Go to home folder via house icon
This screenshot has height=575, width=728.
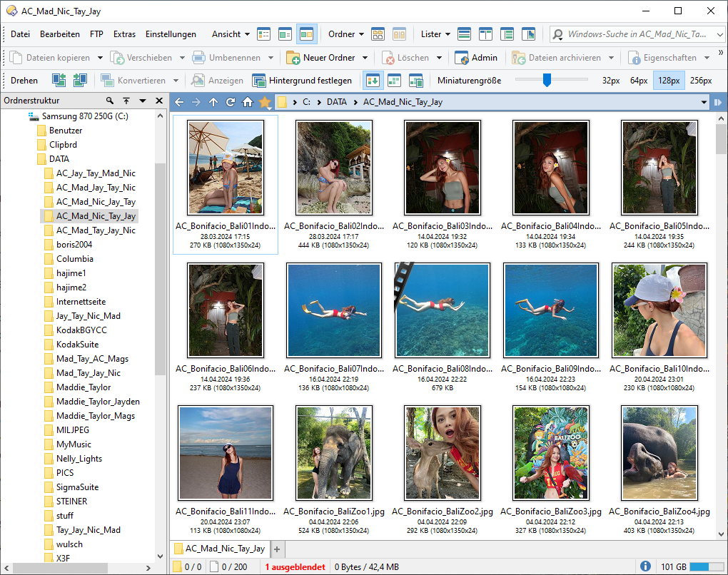[x=248, y=102]
